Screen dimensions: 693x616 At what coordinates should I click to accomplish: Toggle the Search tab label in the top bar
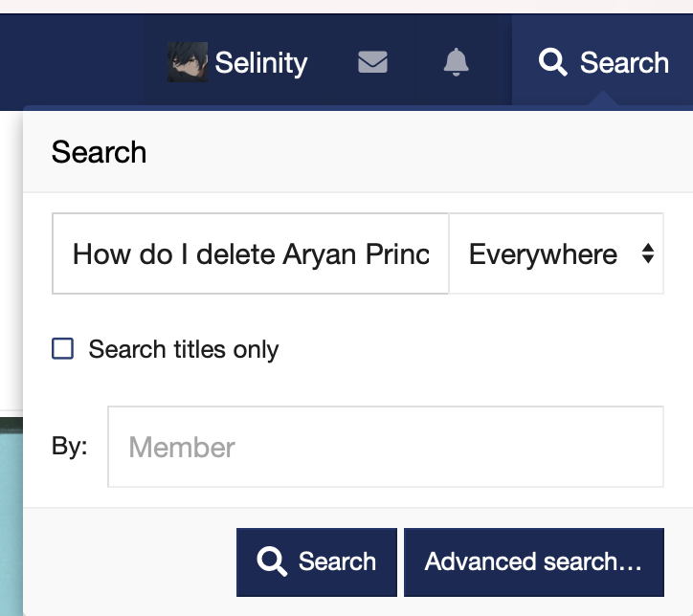click(x=624, y=63)
